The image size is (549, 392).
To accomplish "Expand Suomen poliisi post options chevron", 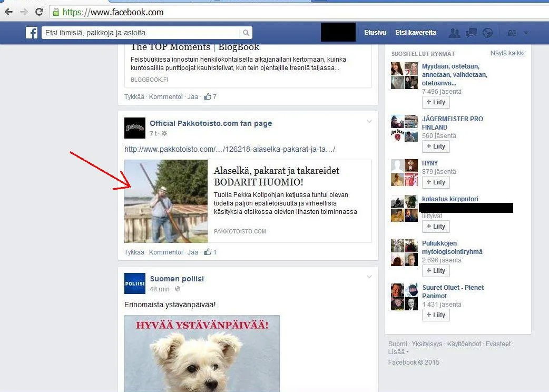I will click(x=369, y=277).
